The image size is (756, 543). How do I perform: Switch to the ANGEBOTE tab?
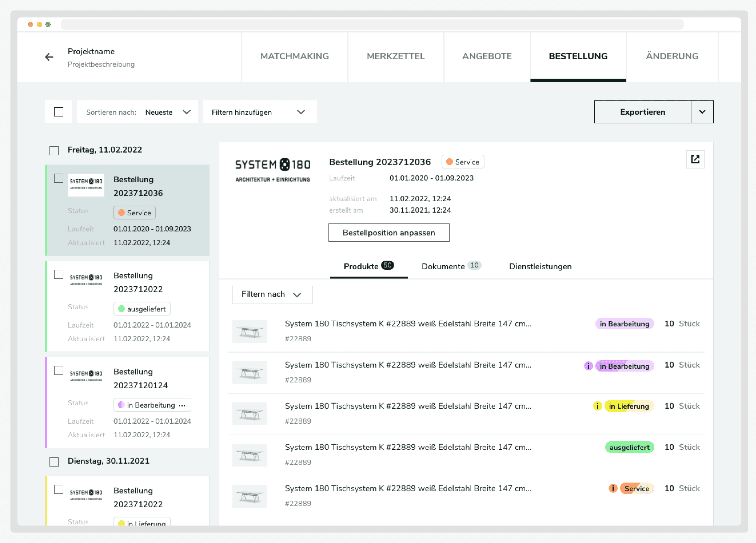click(x=487, y=56)
